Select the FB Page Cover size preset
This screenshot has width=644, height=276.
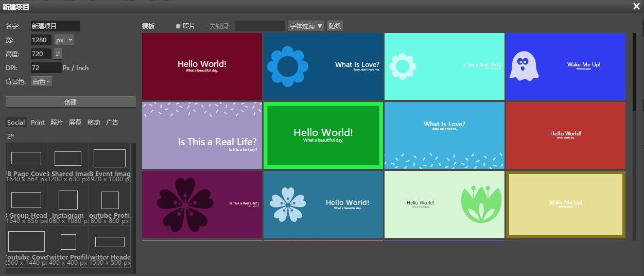pos(26,163)
